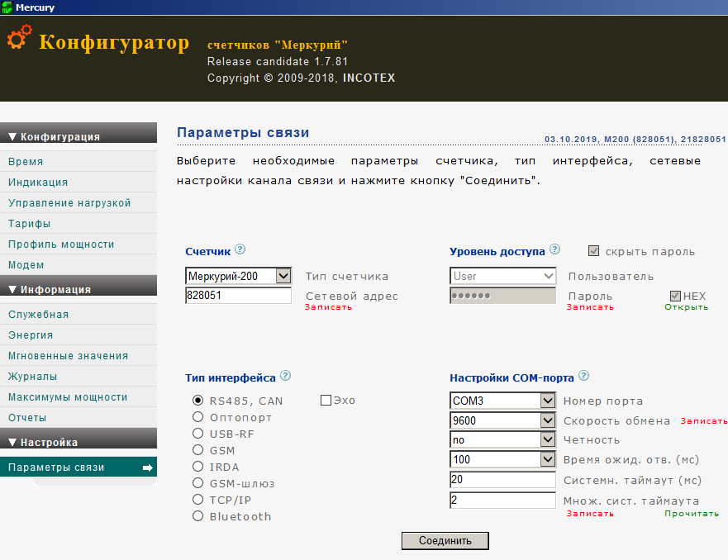Open help icon next to Настройки COM-порта
The width and height of the screenshot is (728, 560).
pos(584,376)
